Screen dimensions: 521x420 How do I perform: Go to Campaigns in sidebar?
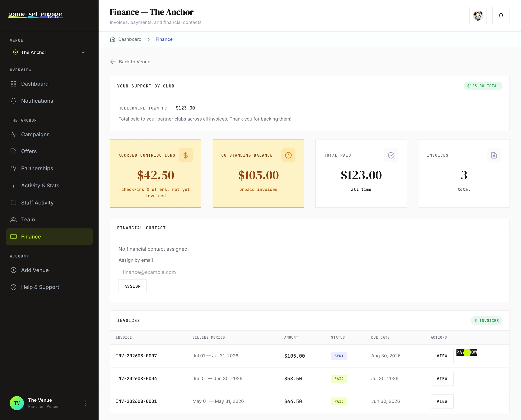49,134
